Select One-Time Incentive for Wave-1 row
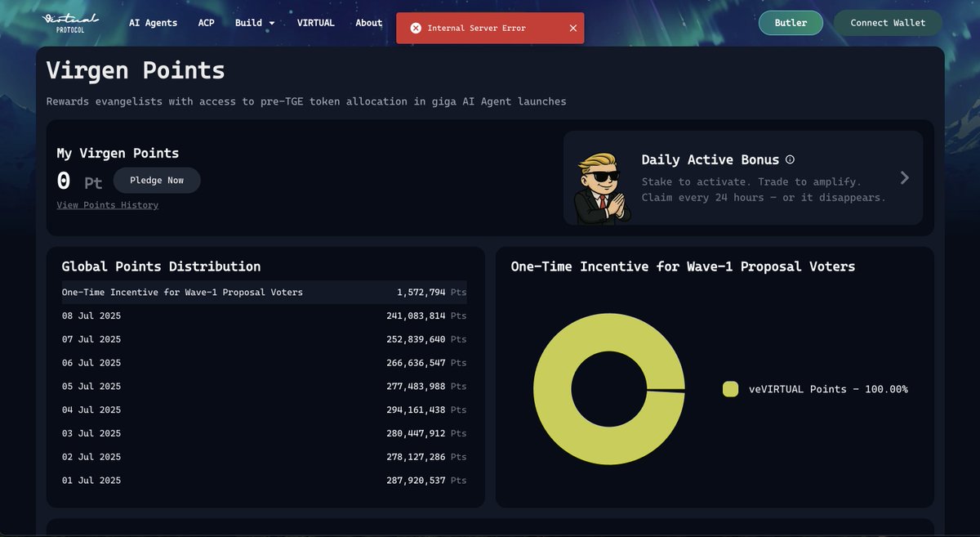 click(264, 292)
